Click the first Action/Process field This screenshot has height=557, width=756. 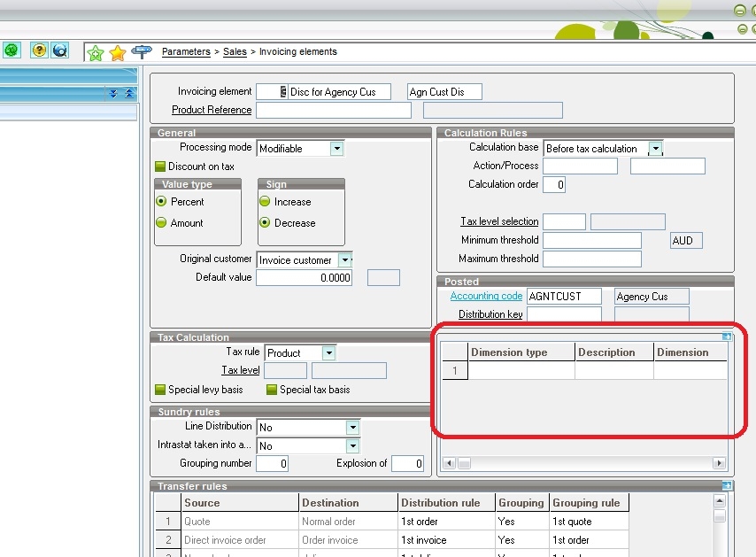point(580,166)
